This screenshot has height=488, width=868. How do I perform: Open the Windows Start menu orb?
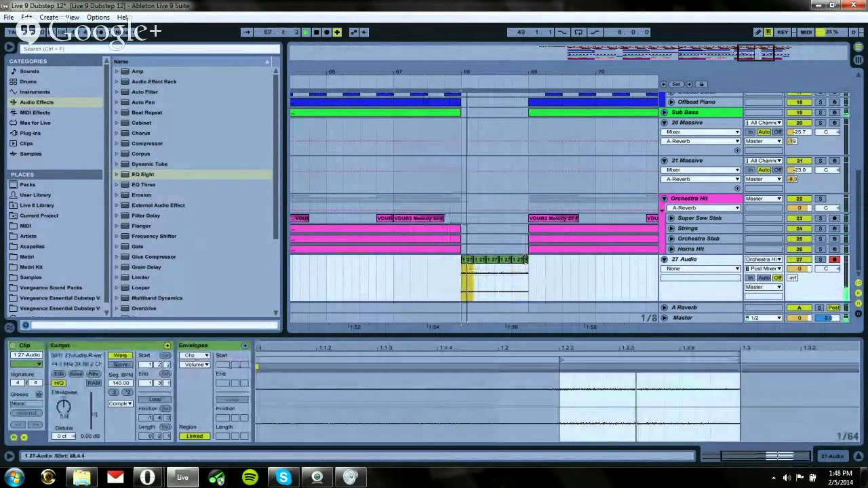tap(15, 477)
